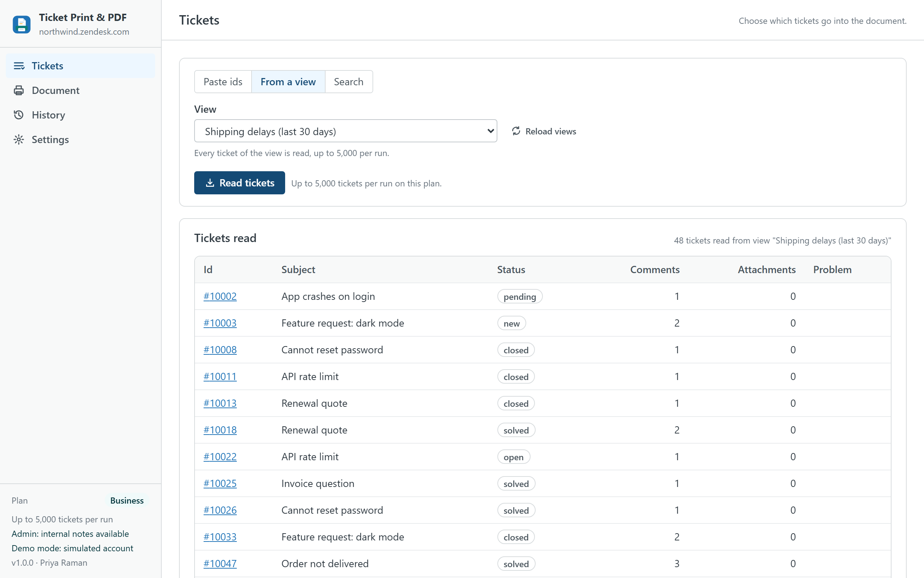Click the download icon on Read tickets button

(210, 183)
